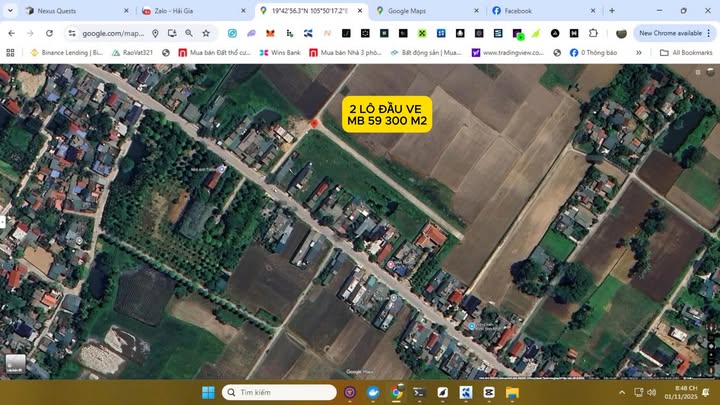Click New Chrome available update button
This screenshot has width=720, height=405.
tap(670, 33)
